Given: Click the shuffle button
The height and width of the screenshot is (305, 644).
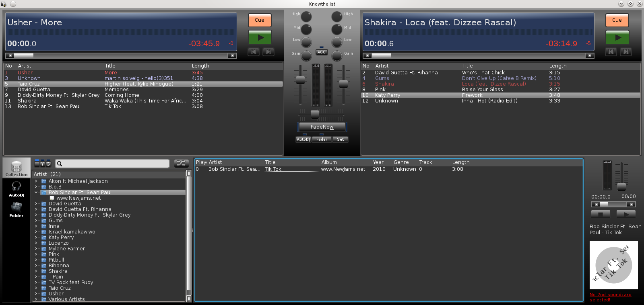Looking at the screenshot, I should click(182, 163).
